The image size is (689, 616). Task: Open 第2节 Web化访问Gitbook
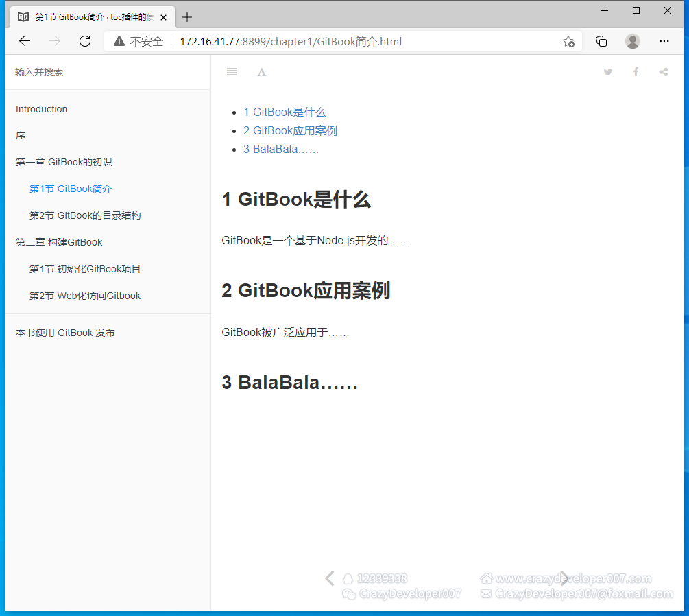click(85, 296)
